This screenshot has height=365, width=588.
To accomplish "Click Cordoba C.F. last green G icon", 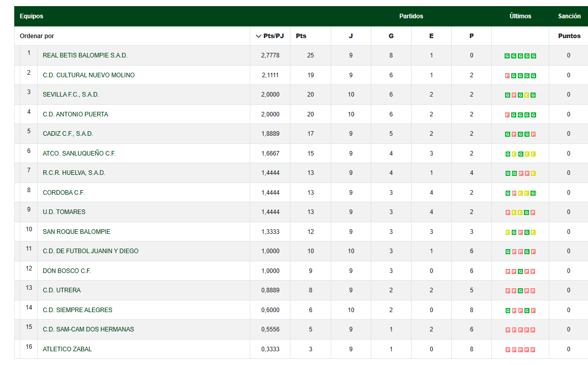I will coord(533,193).
